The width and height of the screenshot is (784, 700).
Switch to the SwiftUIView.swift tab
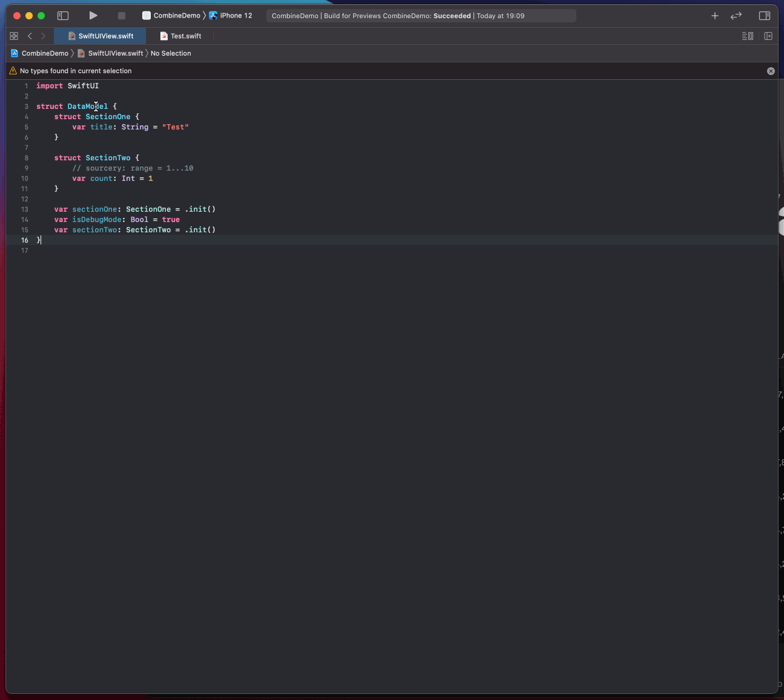tap(100, 36)
